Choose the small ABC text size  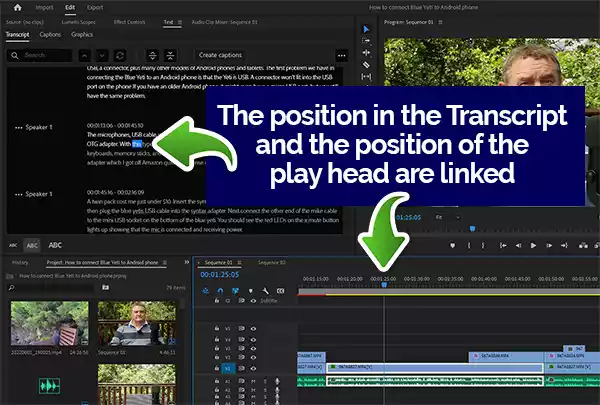pyautogui.click(x=13, y=245)
